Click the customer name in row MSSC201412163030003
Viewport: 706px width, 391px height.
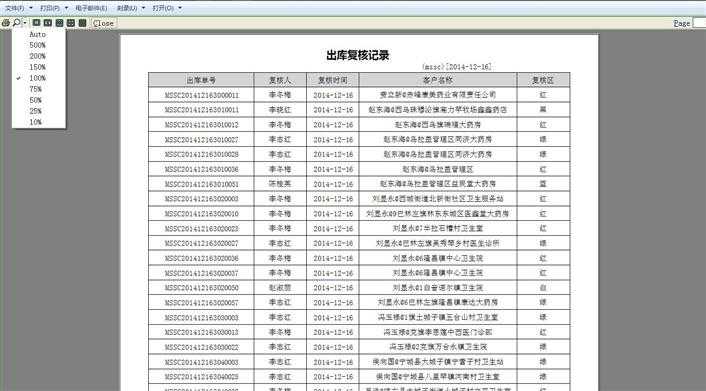[x=438, y=318]
